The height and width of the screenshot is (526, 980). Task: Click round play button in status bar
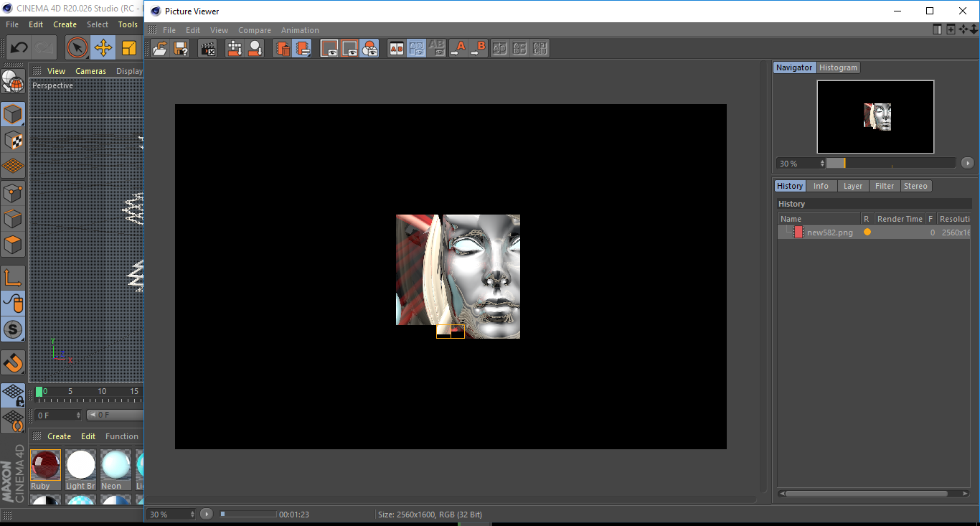(x=207, y=514)
